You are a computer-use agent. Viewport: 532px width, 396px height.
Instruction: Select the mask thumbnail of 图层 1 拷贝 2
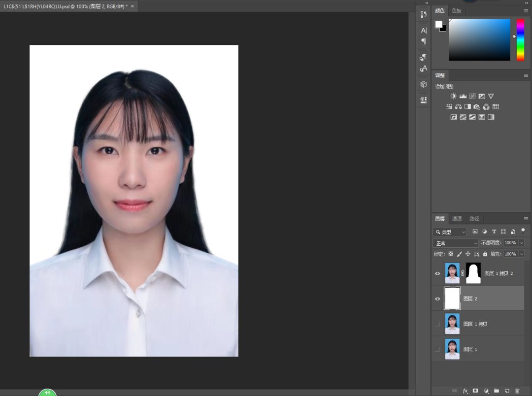tap(473, 273)
